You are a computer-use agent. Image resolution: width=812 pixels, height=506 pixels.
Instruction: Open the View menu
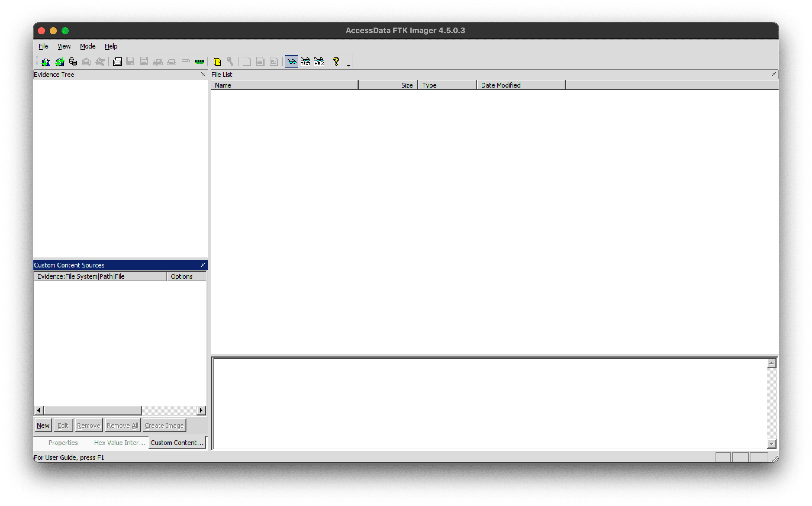click(64, 46)
